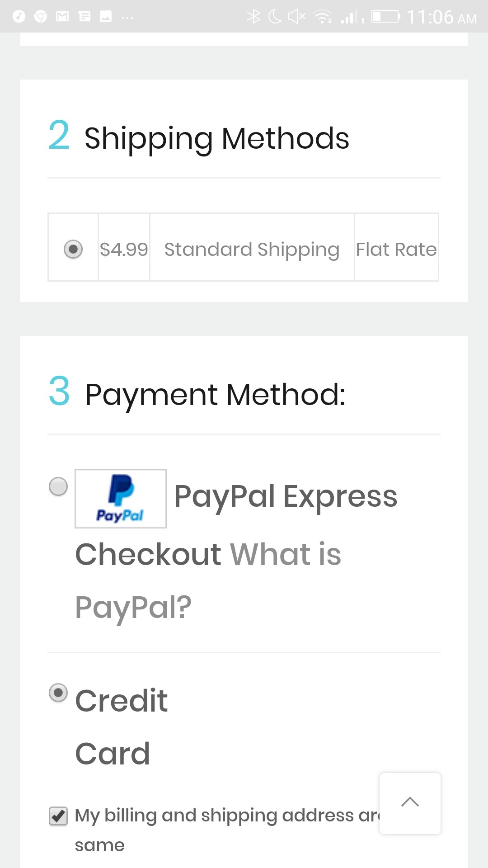488x868 pixels.
Task: Tap the Credit Card label text
Action: point(121,727)
